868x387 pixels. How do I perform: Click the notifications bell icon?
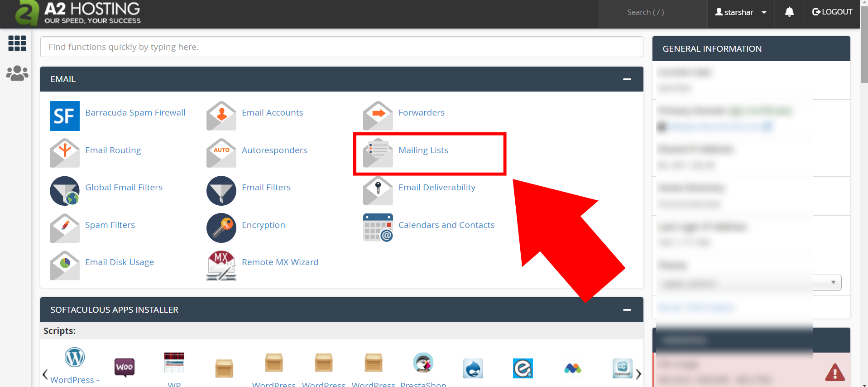789,12
